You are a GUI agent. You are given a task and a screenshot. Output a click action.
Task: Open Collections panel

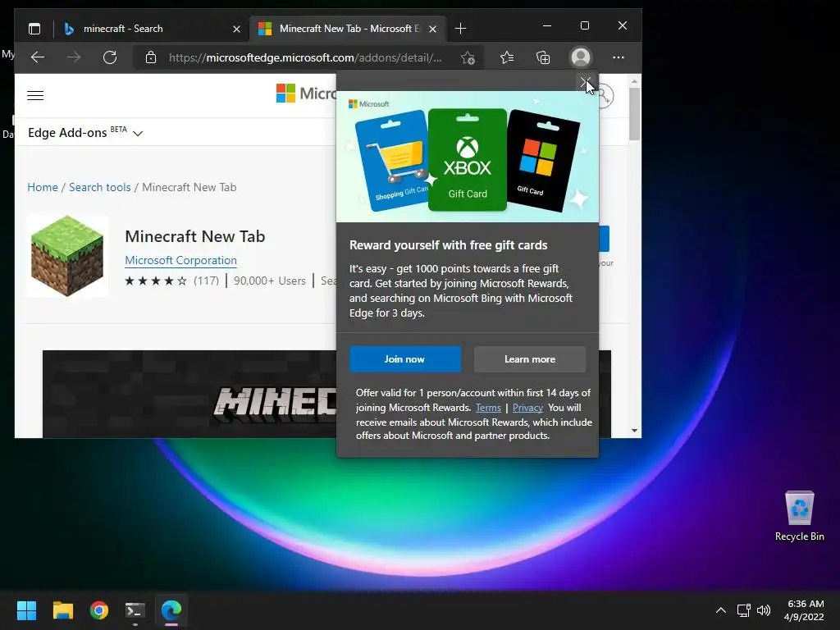pos(543,57)
